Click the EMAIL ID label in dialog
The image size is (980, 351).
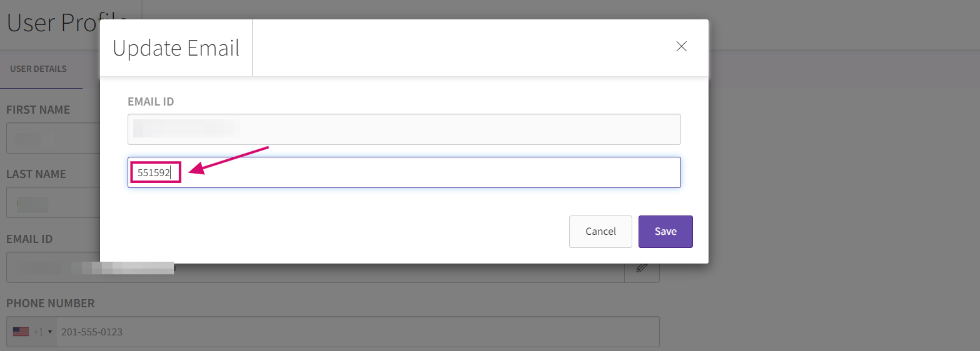(x=151, y=101)
